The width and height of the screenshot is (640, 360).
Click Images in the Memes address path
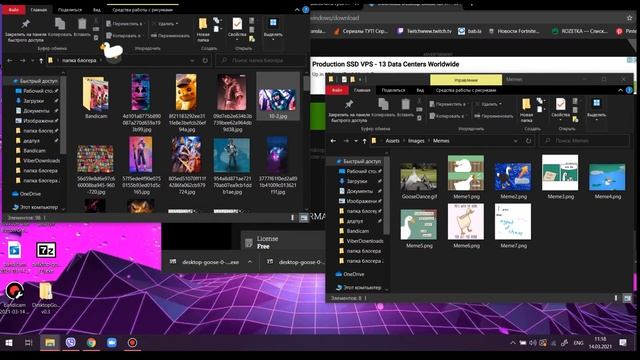pos(416,141)
